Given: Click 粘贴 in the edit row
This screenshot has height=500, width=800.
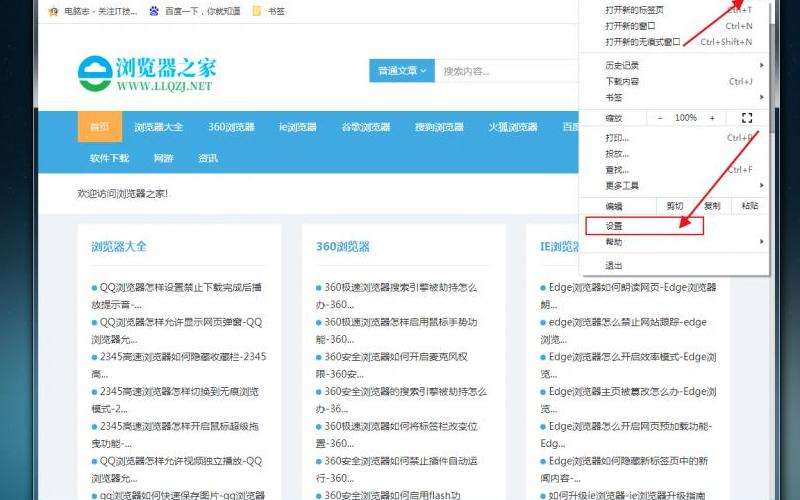Looking at the screenshot, I should pos(749,206).
